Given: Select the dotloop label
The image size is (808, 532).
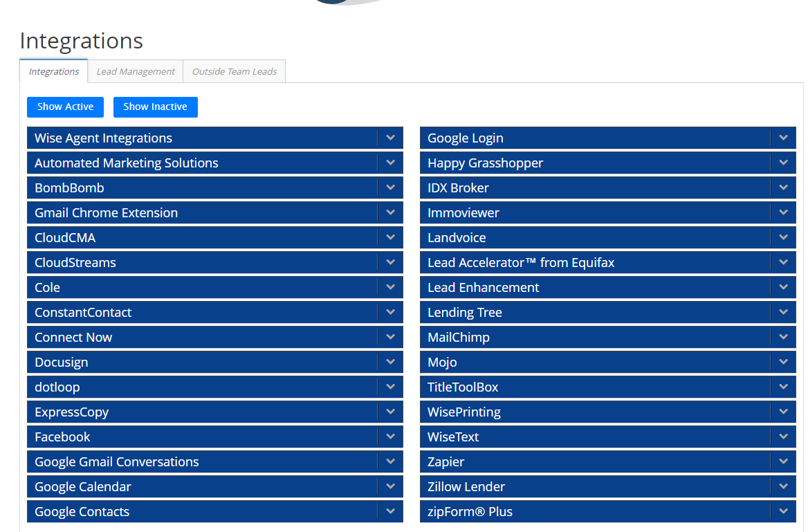Looking at the screenshot, I should 57,387.
